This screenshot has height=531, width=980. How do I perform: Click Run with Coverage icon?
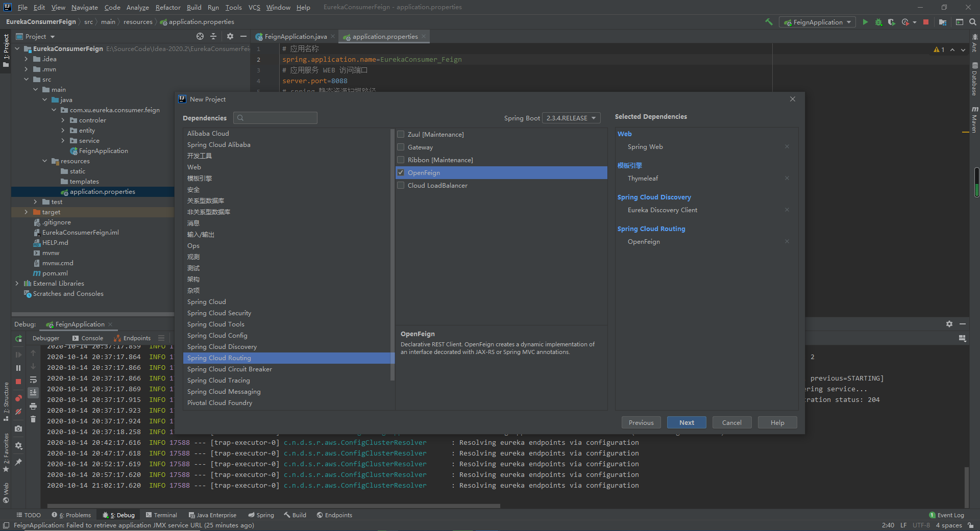tap(891, 22)
